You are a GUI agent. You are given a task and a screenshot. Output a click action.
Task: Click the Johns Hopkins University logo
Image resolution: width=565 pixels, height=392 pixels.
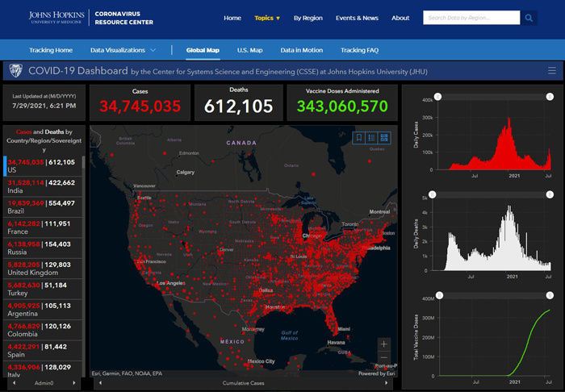point(56,17)
